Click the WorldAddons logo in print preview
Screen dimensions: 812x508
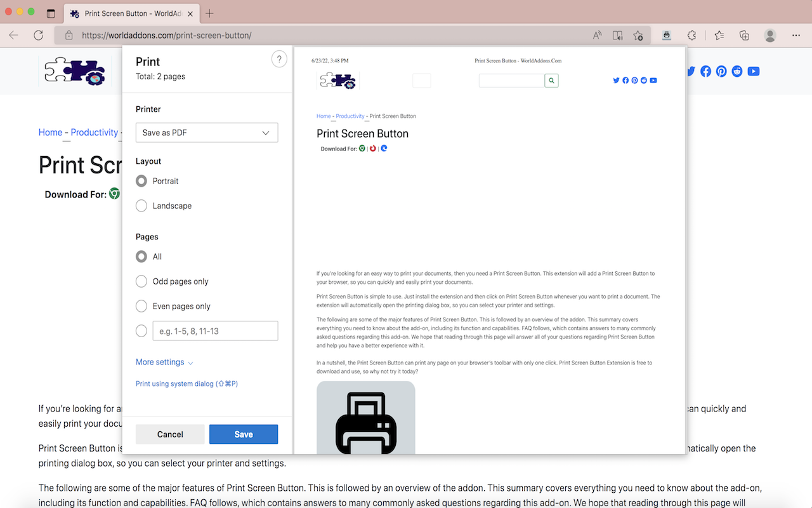(338, 80)
